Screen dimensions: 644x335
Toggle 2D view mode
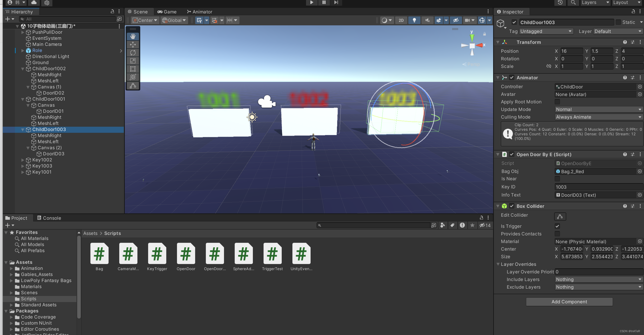[x=401, y=20]
